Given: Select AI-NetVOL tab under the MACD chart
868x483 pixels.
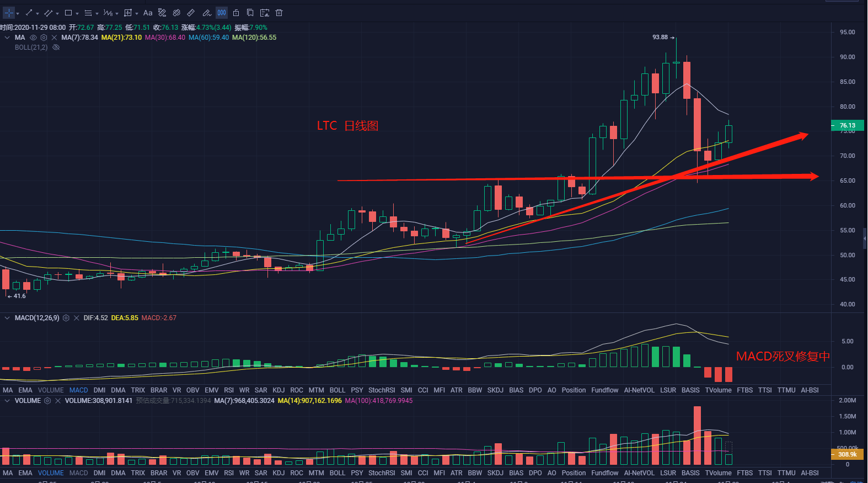Looking at the screenshot, I should 639,390.
